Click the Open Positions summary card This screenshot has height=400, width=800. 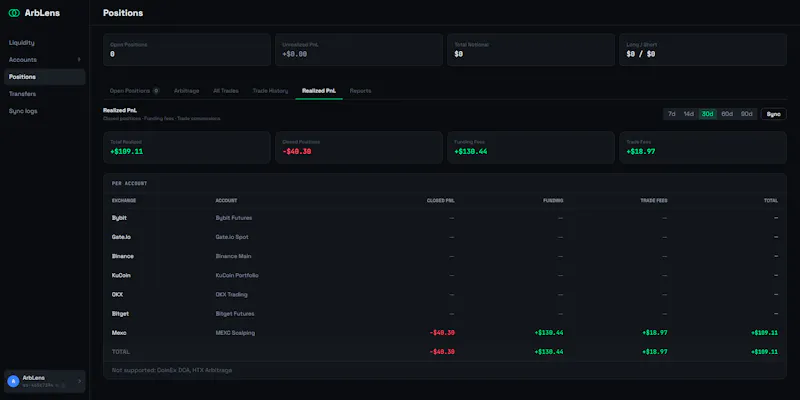(x=187, y=49)
